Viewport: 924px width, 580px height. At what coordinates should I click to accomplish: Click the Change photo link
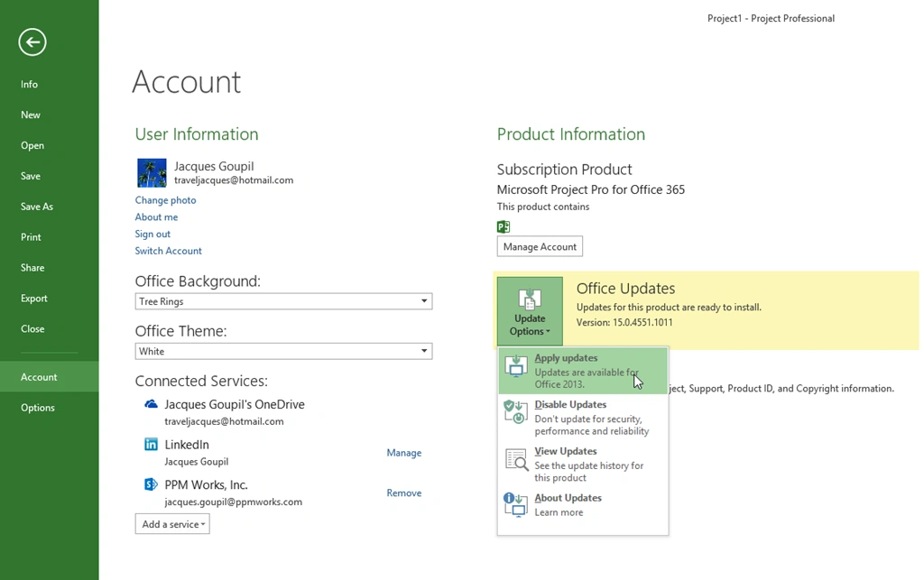(x=165, y=200)
